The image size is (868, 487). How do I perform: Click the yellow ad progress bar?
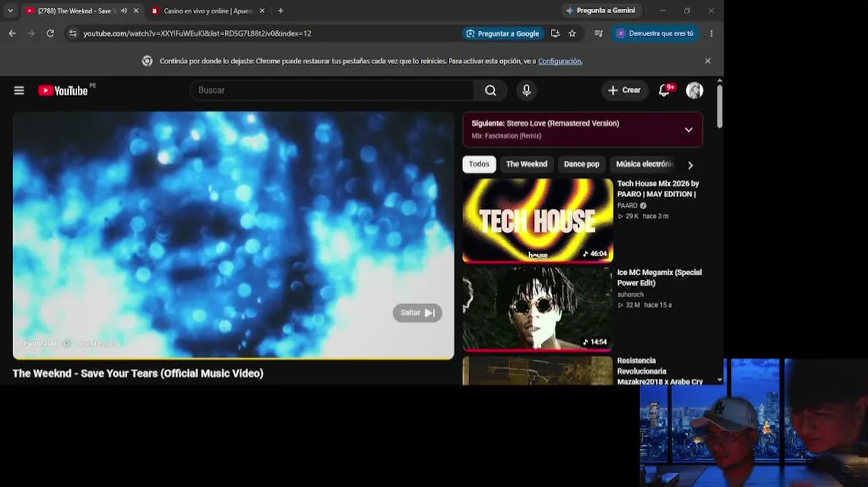(233, 358)
